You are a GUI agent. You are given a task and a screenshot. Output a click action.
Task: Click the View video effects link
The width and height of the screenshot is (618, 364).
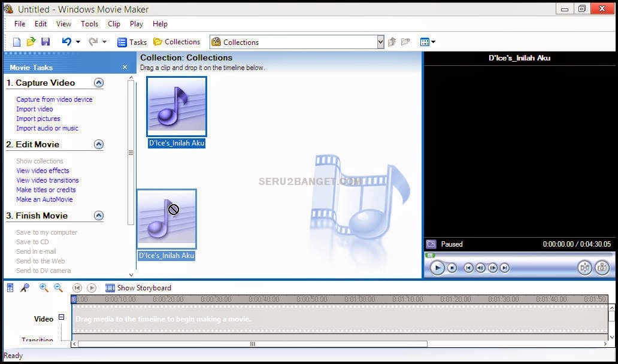tap(43, 171)
